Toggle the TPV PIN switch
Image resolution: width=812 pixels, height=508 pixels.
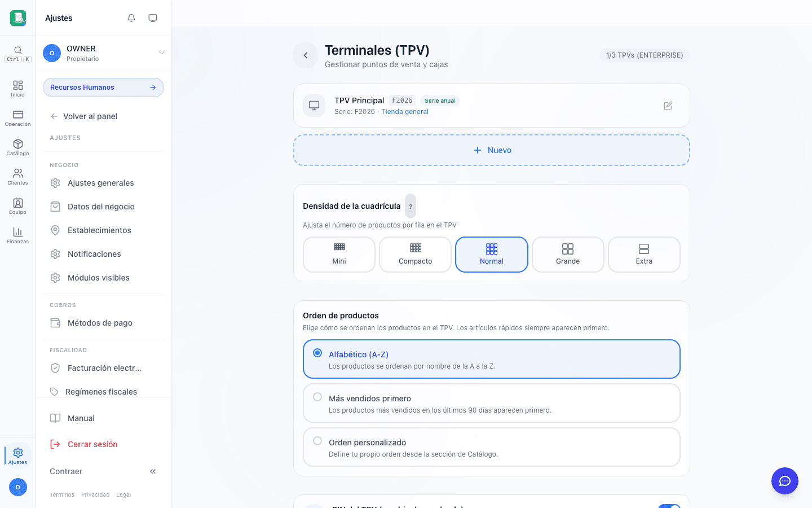[669, 506]
